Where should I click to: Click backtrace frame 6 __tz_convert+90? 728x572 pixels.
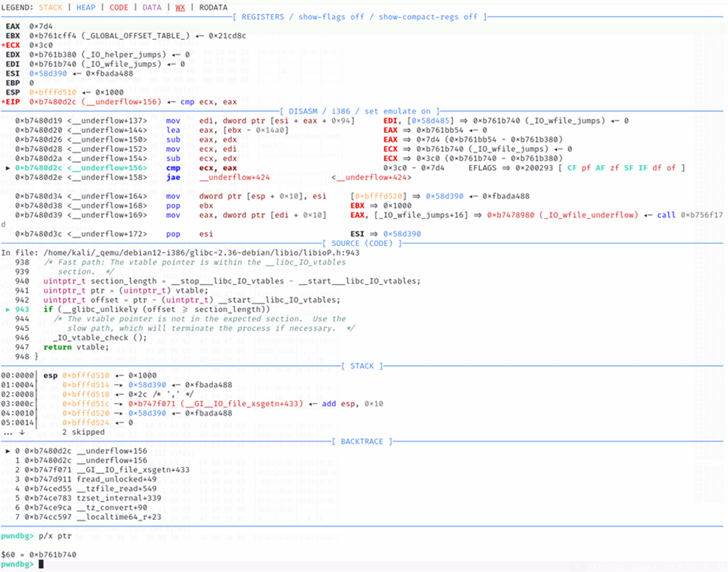click(x=81, y=507)
